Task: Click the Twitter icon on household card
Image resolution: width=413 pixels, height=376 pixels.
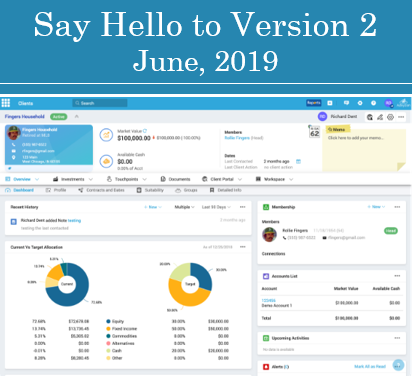Action: [x=9, y=168]
